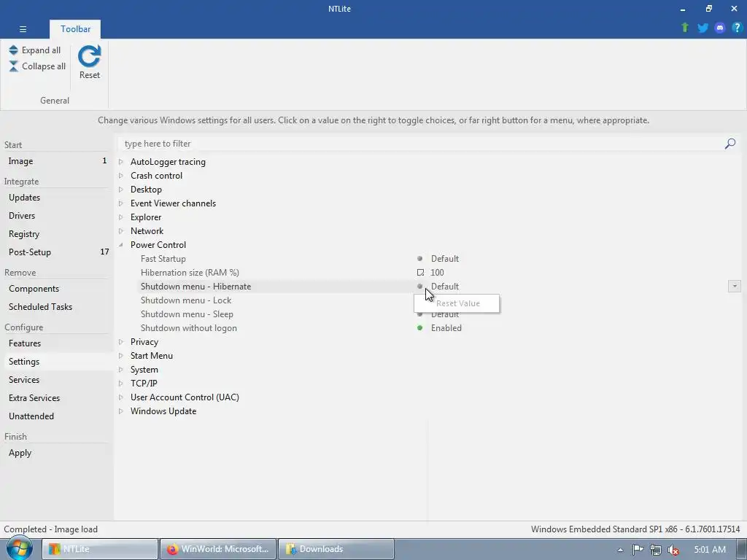Open the Drivers page in sidebar

(57, 215)
